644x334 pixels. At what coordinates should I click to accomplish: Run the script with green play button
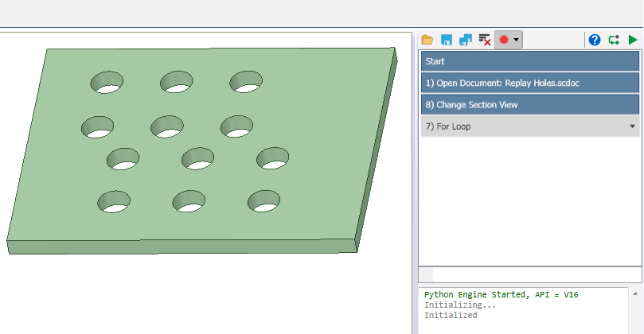pos(633,40)
